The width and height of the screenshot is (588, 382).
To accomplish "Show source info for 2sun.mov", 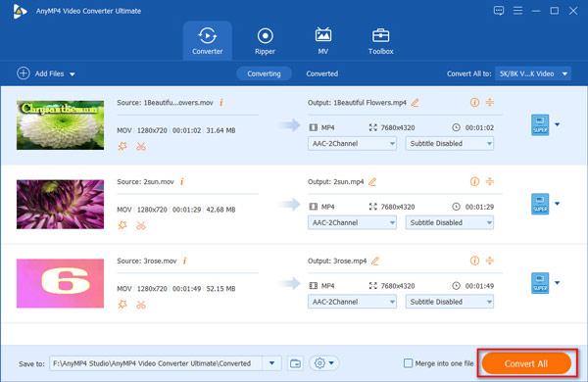I will coord(182,181).
